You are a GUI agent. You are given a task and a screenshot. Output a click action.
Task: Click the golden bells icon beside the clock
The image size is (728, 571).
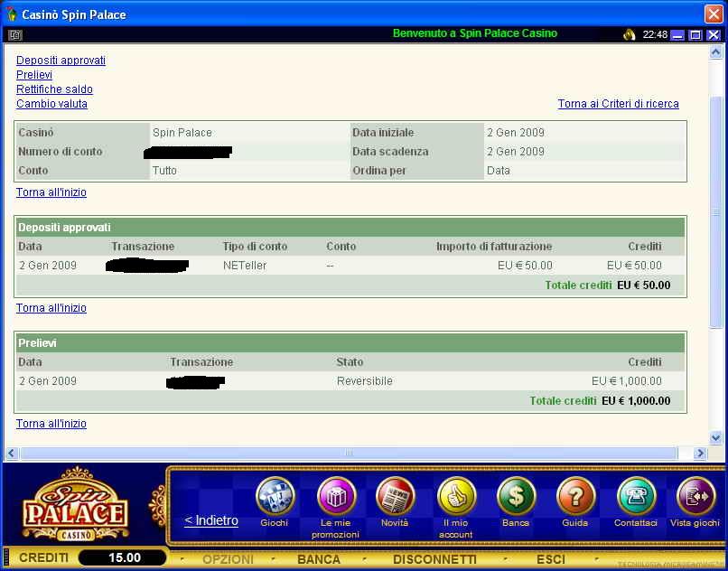pos(630,34)
